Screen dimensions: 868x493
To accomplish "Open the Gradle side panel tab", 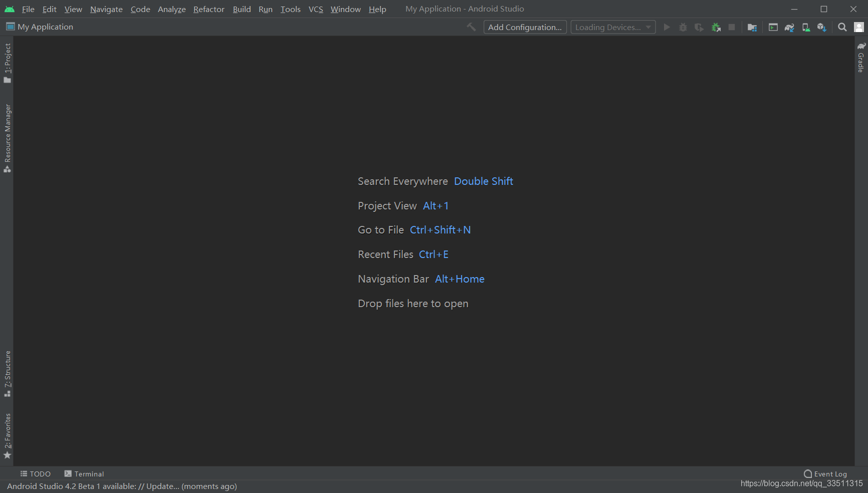I will pyautogui.click(x=861, y=58).
